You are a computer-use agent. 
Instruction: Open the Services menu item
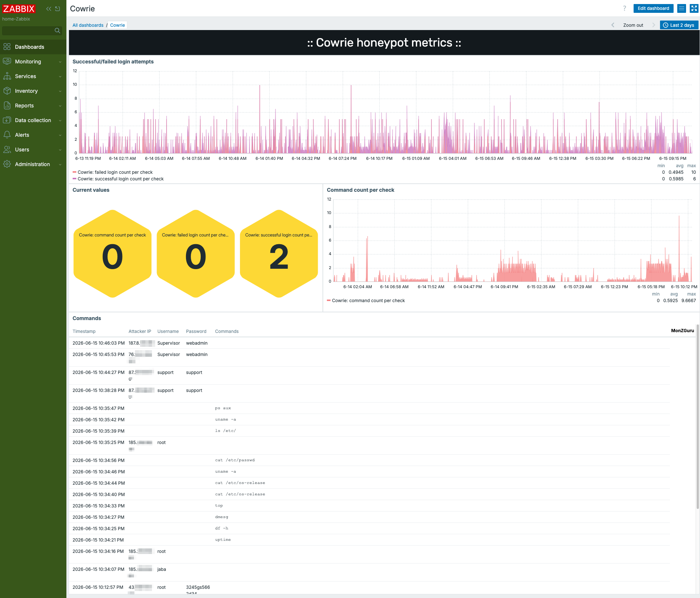click(33, 76)
